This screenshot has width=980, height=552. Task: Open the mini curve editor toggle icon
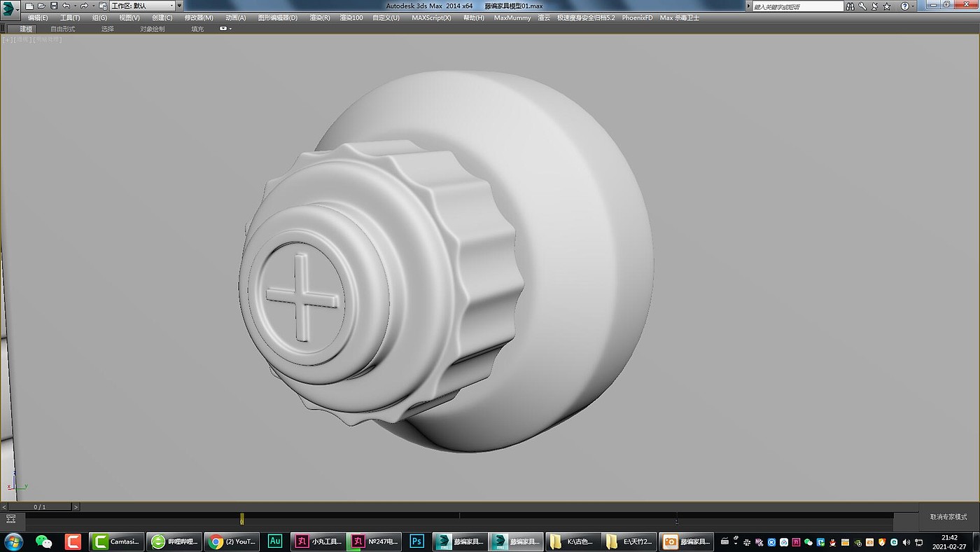[x=10, y=518]
